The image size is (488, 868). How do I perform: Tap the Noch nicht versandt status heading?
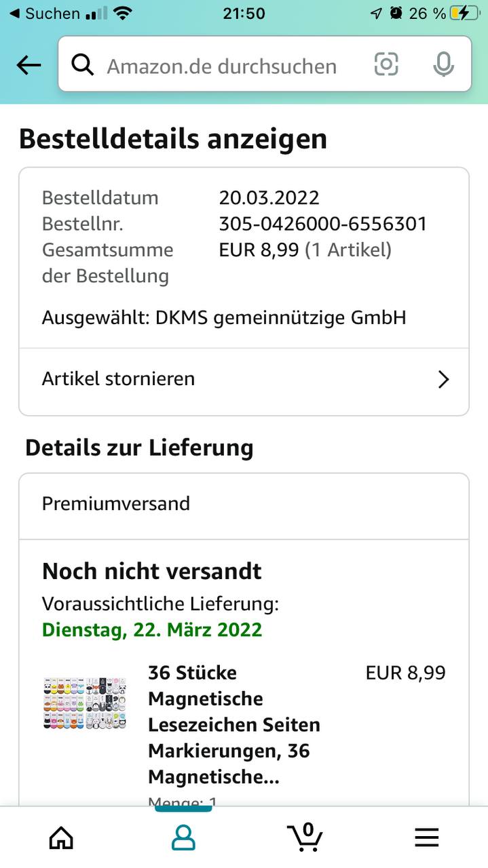tap(152, 571)
